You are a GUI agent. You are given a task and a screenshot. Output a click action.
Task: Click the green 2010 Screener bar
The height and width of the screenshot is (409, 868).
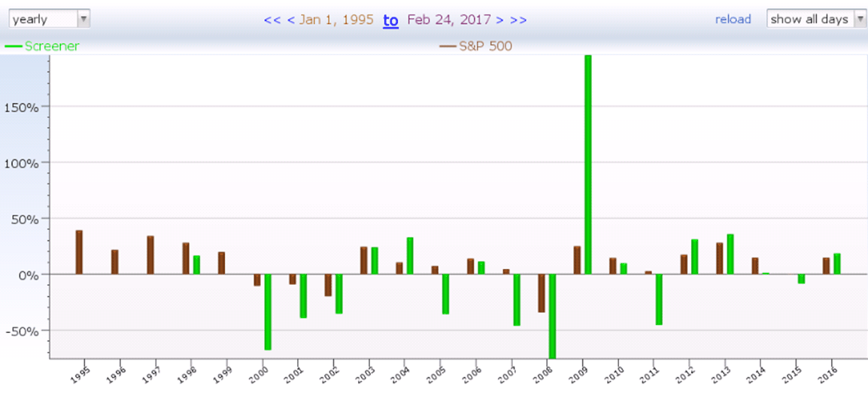[x=624, y=269]
